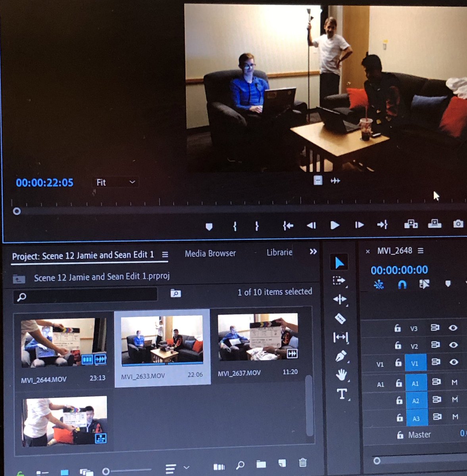Switch Project panel to Icon View
The image size is (467, 476).
[x=64, y=472]
